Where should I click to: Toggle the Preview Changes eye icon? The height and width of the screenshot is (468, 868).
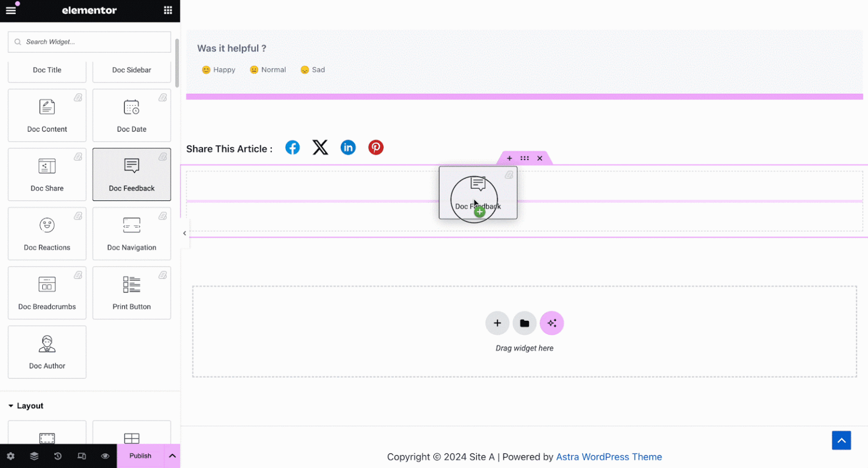(105, 456)
